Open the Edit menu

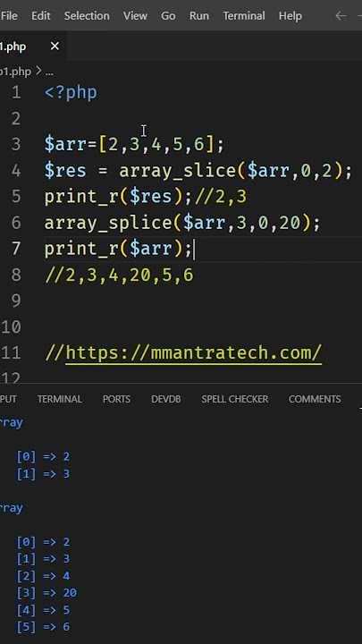point(41,16)
